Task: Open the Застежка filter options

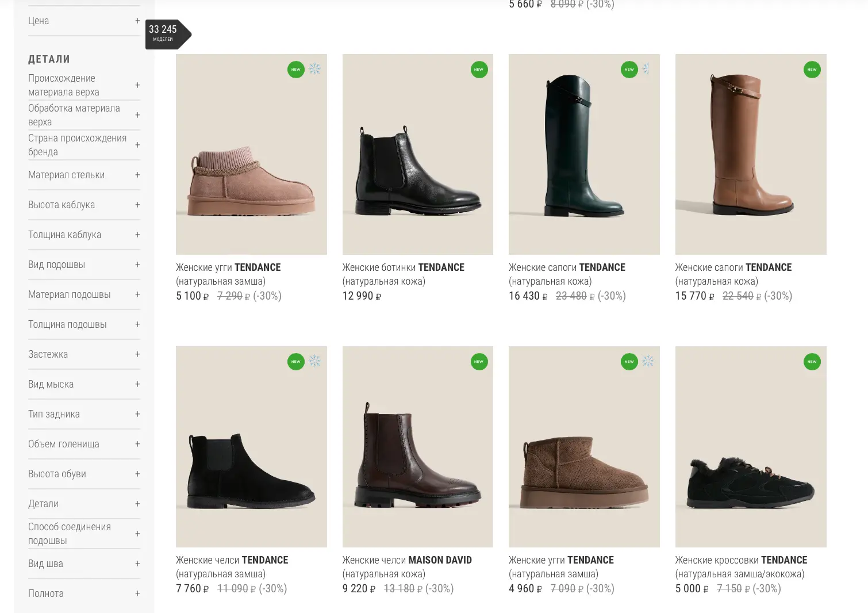Action: [137, 354]
